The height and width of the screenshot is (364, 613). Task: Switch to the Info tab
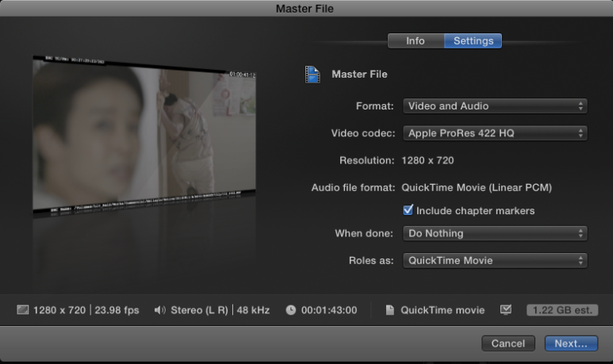coord(416,40)
